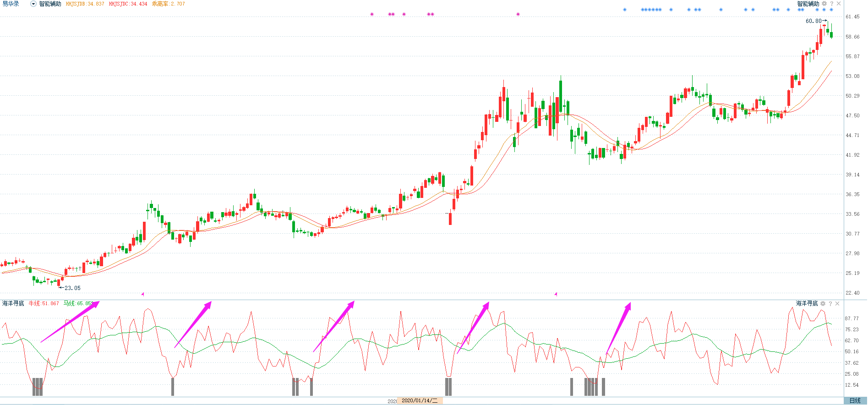The height and width of the screenshot is (405, 868).
Task: Click the 海洋寻底 label at left
Action: point(13,304)
